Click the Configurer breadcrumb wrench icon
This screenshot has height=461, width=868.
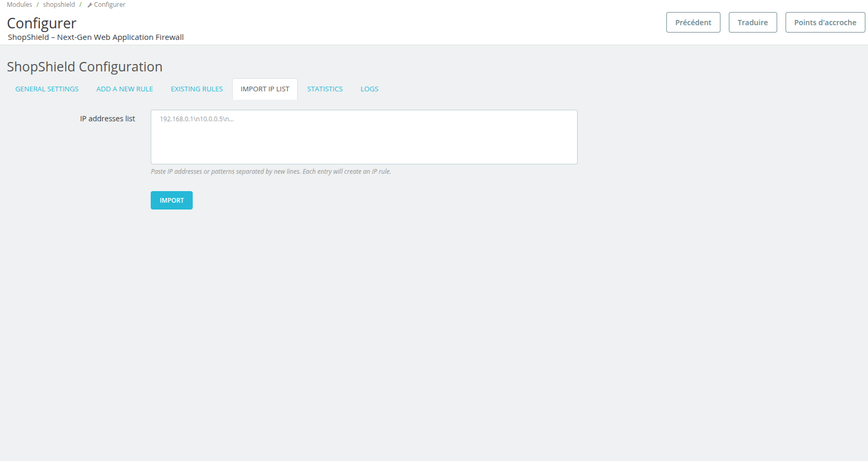(90, 5)
